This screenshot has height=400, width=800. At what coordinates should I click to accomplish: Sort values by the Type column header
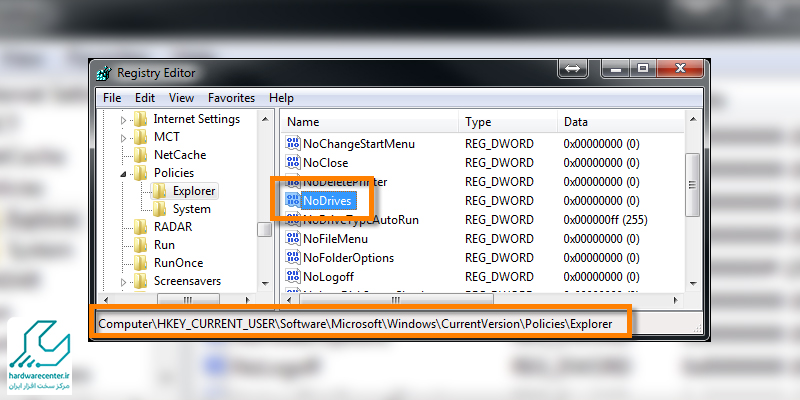click(x=508, y=122)
